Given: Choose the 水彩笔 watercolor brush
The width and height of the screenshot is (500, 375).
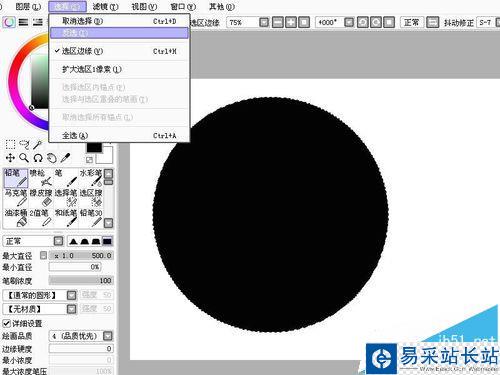Looking at the screenshot, I should [91, 178].
